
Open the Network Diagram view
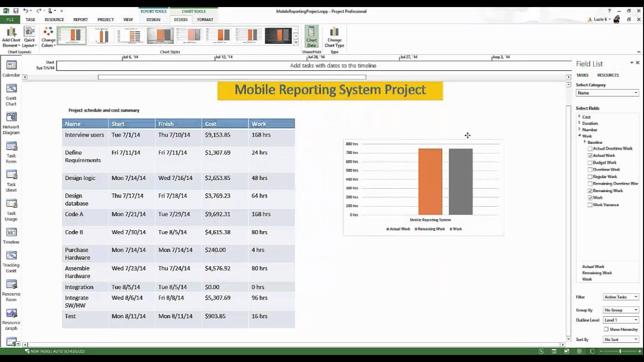tap(11, 124)
